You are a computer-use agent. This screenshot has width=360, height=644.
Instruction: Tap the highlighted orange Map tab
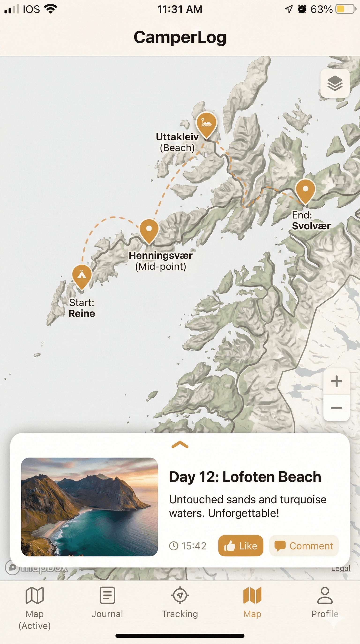252,603
